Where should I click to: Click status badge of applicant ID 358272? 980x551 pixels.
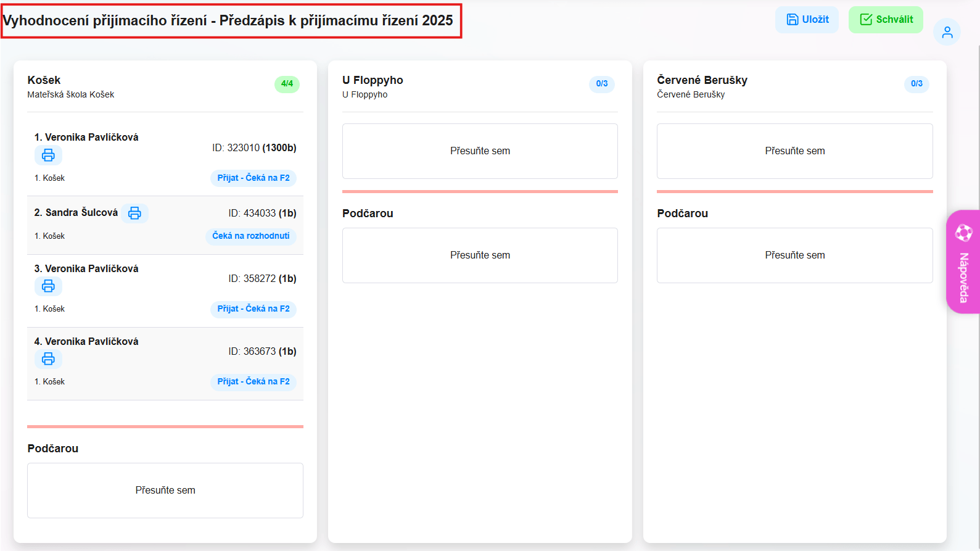coord(253,309)
